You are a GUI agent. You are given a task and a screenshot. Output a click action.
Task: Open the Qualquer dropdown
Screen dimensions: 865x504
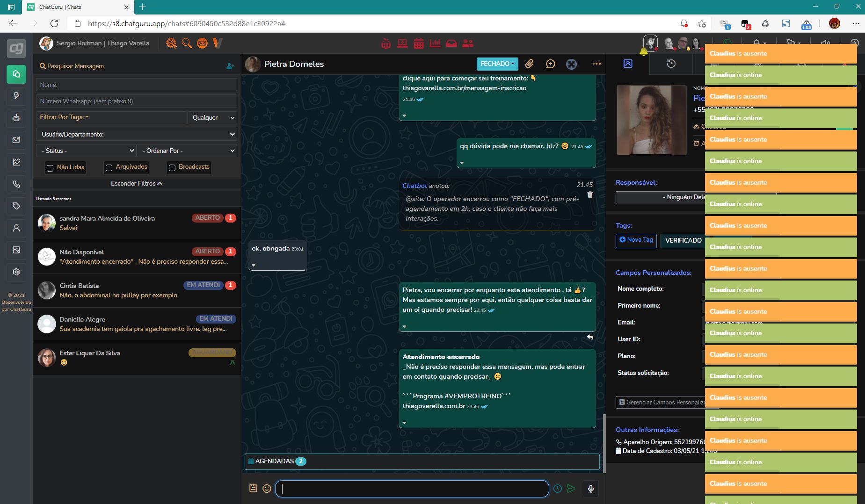212,117
